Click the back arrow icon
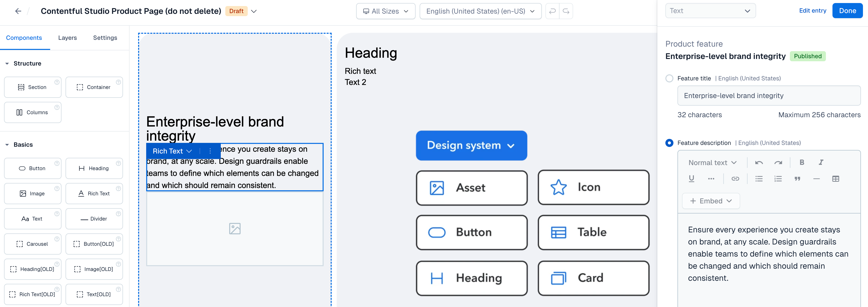The image size is (868, 307). 18,11
